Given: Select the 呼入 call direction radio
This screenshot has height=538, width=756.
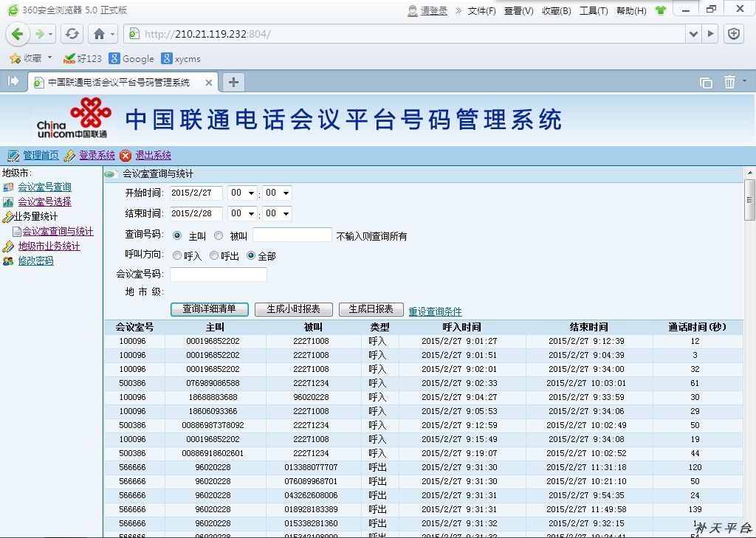Looking at the screenshot, I should [177, 256].
